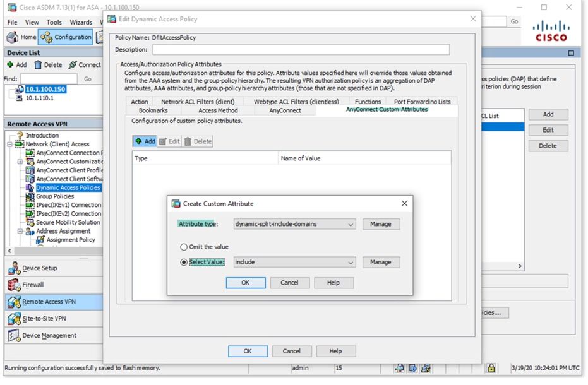Open the Select Value dropdown
This screenshot has width=588, height=385.
tap(294, 262)
